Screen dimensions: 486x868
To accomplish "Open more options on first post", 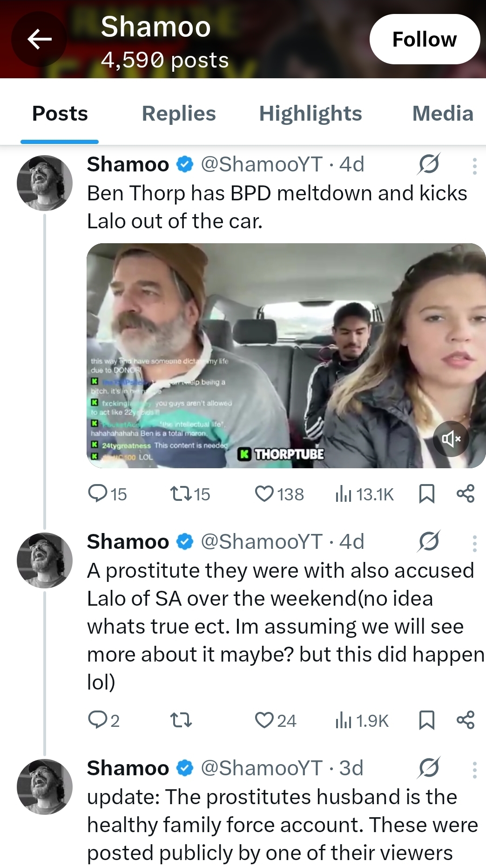I will point(474,166).
